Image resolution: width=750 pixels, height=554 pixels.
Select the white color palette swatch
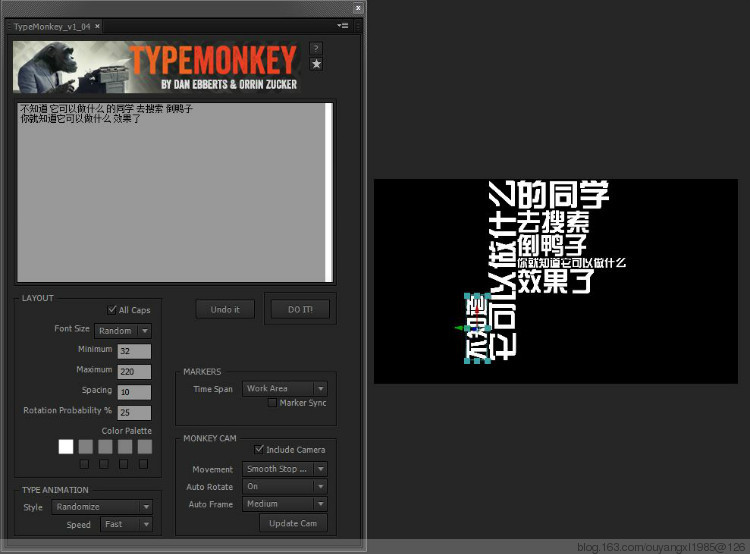[66, 446]
